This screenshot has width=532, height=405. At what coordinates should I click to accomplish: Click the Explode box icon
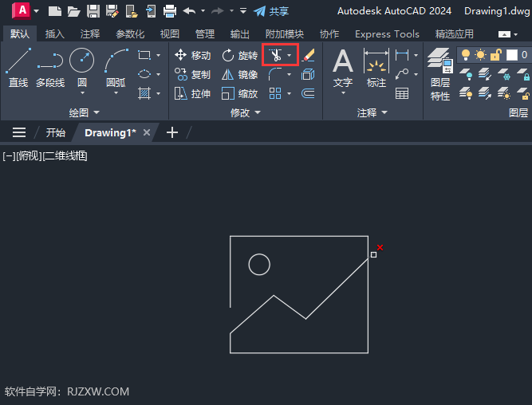tap(308, 74)
